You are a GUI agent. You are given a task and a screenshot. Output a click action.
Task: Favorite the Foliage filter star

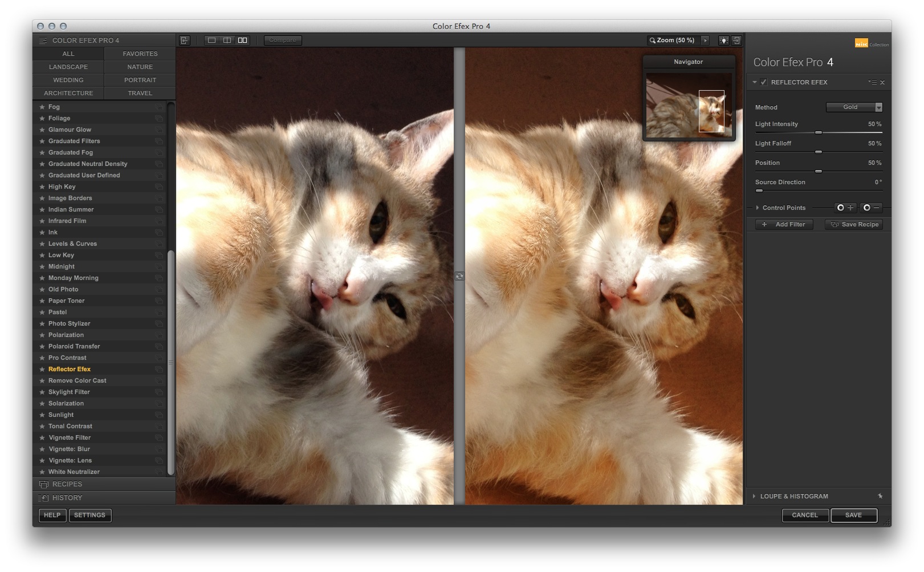[42, 118]
